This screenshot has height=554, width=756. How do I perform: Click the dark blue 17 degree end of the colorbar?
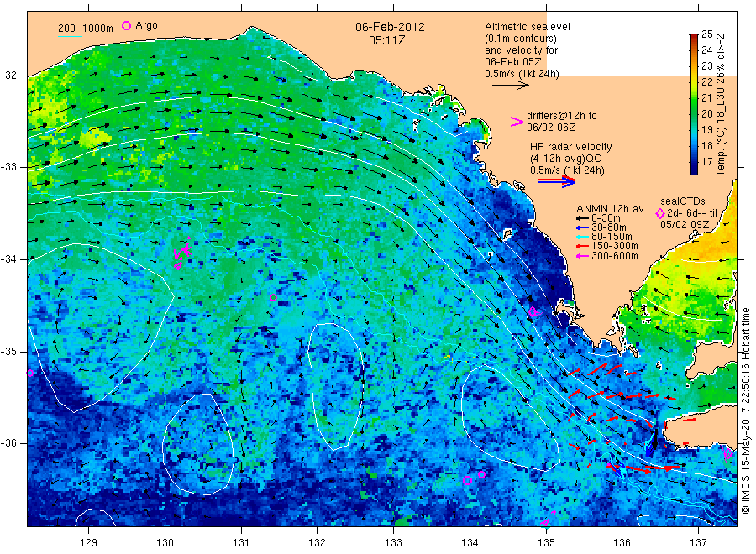pos(694,169)
